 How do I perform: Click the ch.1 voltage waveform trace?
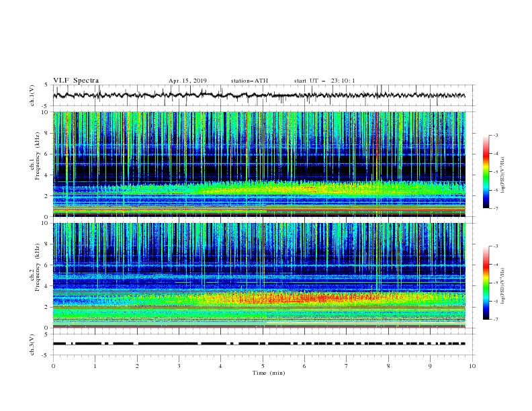click(259, 95)
